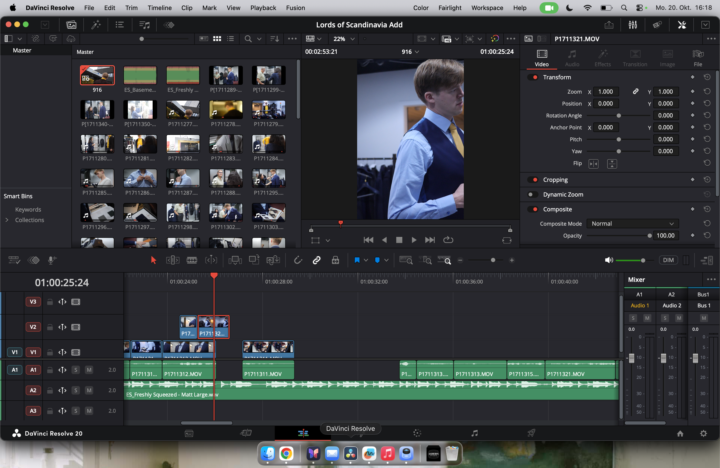Viewport: 720px width, 468px height.
Task: Open the Sound Library icon
Action: click(144, 25)
